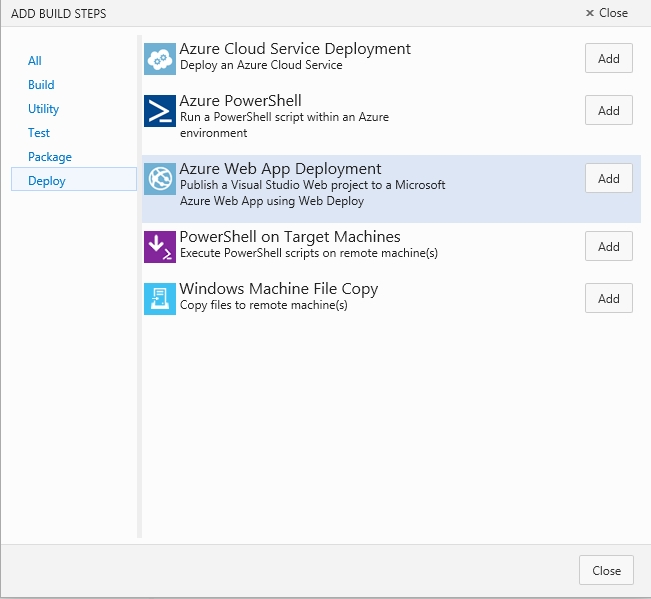Image resolution: width=651 pixels, height=599 pixels.
Task: Add the Windows Machine File Copy step
Action: [x=609, y=298]
